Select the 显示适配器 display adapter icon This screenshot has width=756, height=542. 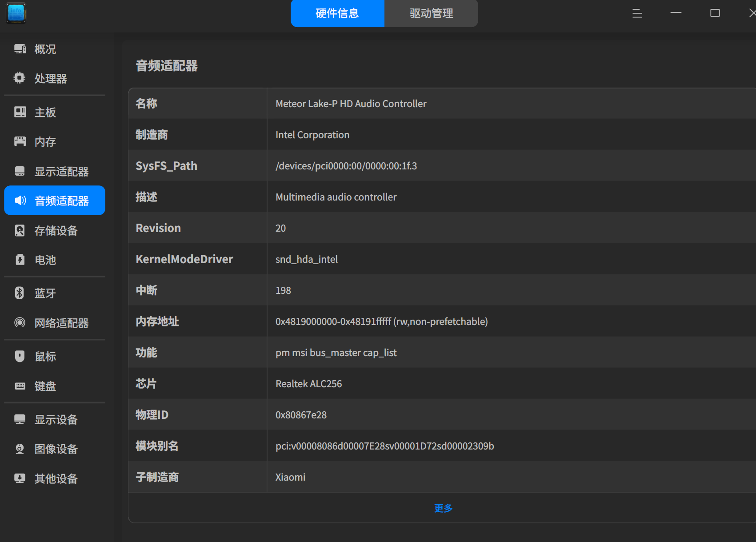20,171
